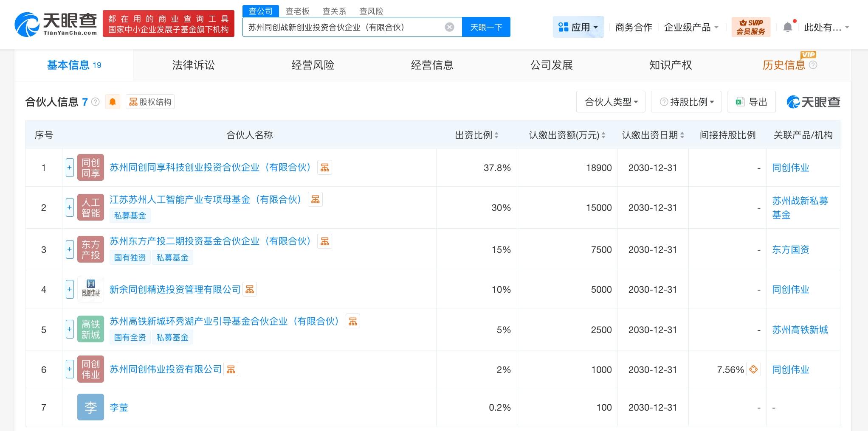Expand row 6 苏州同创伟业投资 details
Image resolution: width=868 pixels, height=431 pixels.
click(70, 369)
